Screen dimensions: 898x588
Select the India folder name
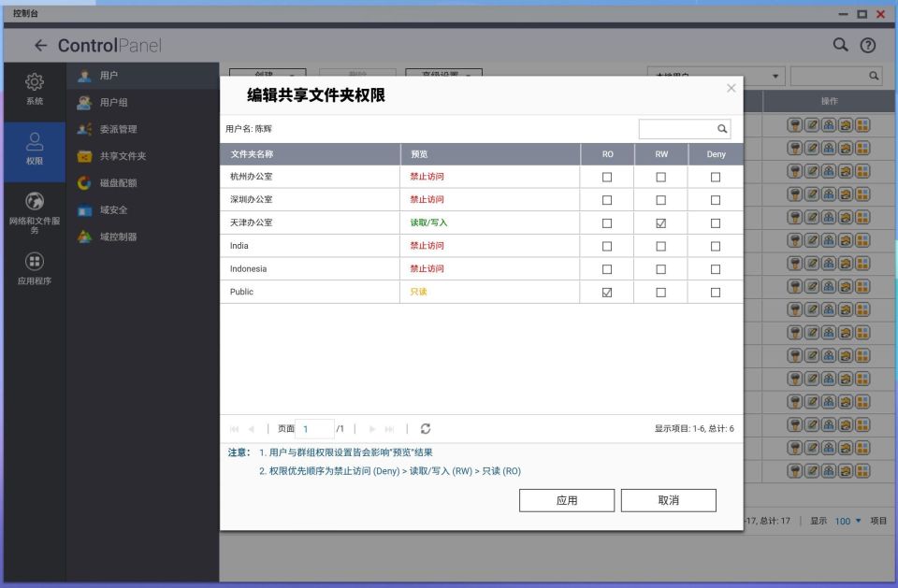pyautogui.click(x=239, y=246)
